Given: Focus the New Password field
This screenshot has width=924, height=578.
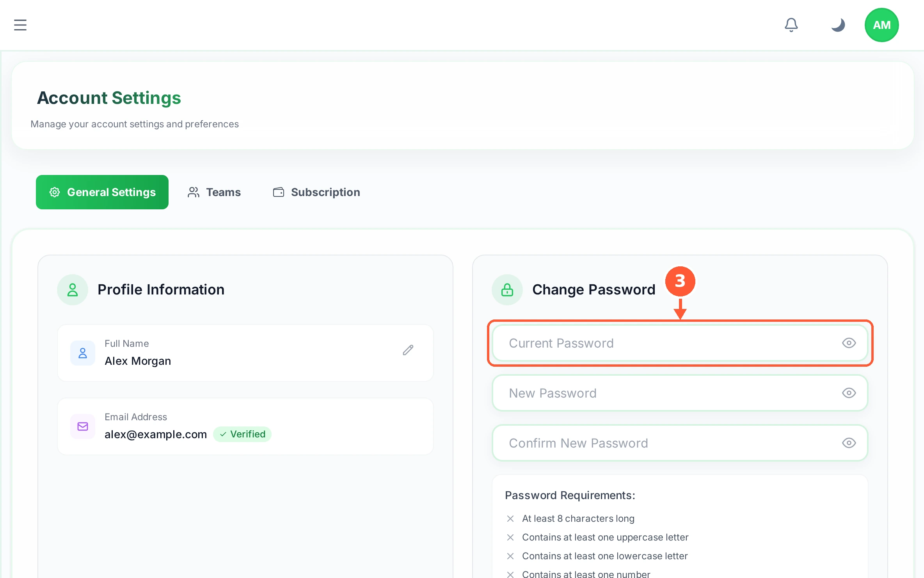Looking at the screenshot, I should pos(680,393).
